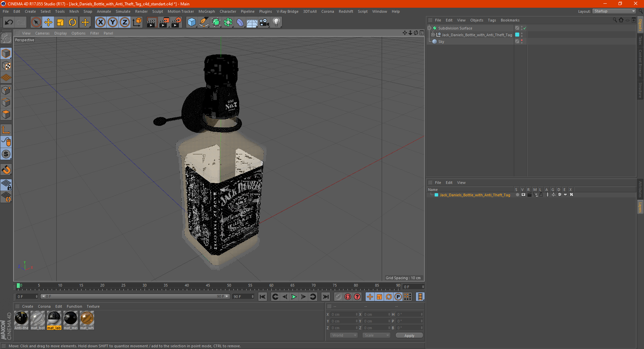Viewport: 644px width, 349px height.
Task: Open the Simulate menu
Action: [x=123, y=11]
